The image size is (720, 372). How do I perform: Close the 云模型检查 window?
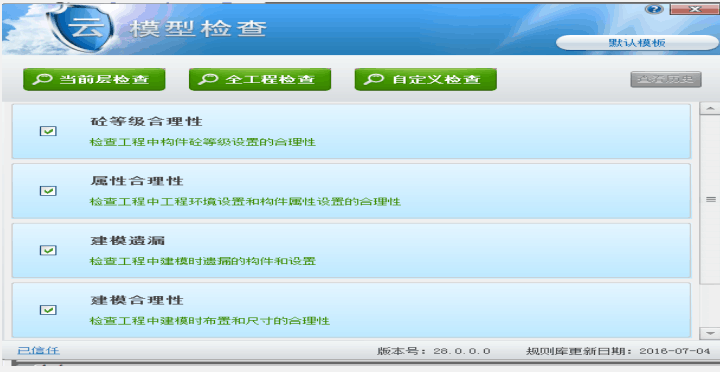(x=694, y=9)
